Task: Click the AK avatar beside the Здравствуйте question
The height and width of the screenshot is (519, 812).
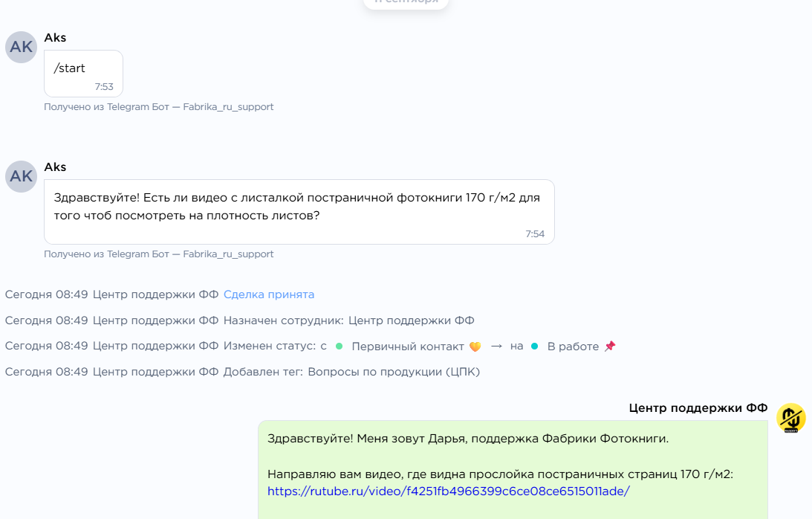Action: tap(22, 176)
